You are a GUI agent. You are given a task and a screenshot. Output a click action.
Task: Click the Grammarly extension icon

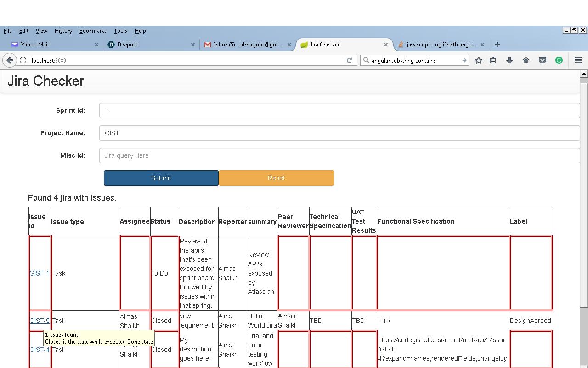point(559,60)
